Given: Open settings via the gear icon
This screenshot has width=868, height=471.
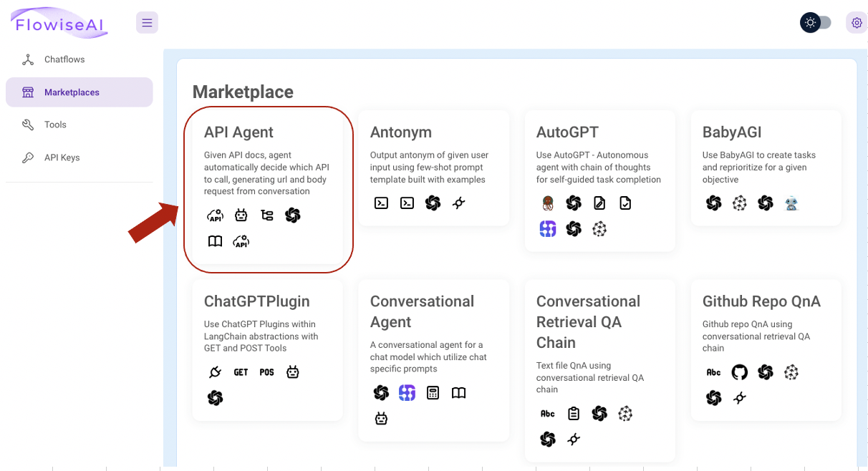Looking at the screenshot, I should 857,23.
